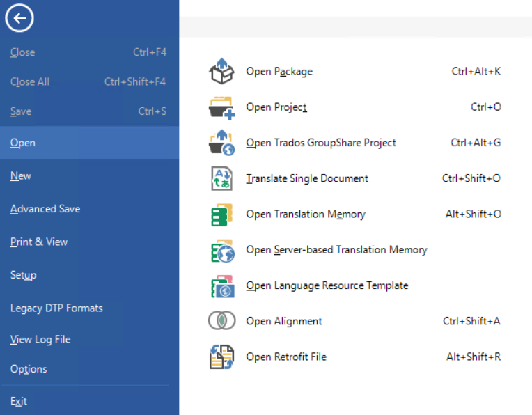Open the highlighted Open menu section
Screen dimensions: 532x415
pyautogui.click(x=90, y=143)
